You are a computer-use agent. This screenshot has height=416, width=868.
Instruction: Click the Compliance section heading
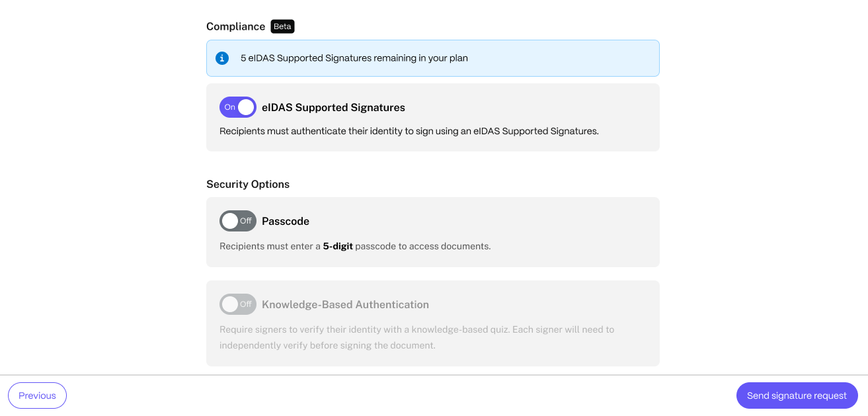click(x=235, y=26)
